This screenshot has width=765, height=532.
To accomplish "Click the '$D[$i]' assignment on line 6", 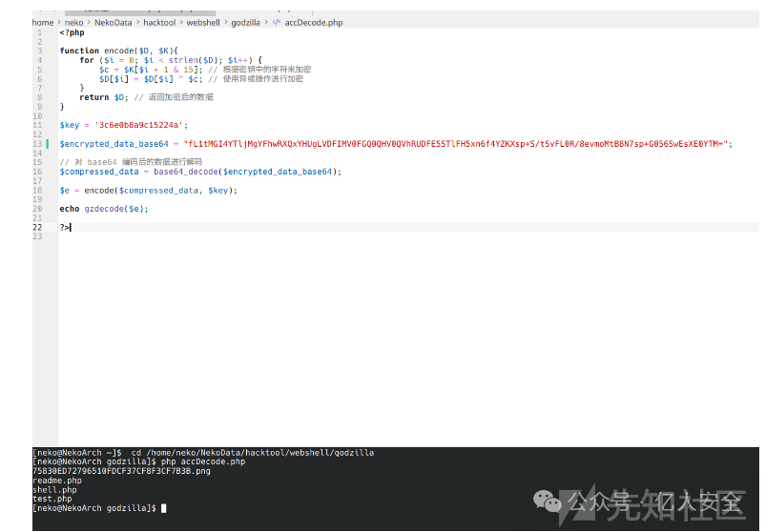I will 114,79.
